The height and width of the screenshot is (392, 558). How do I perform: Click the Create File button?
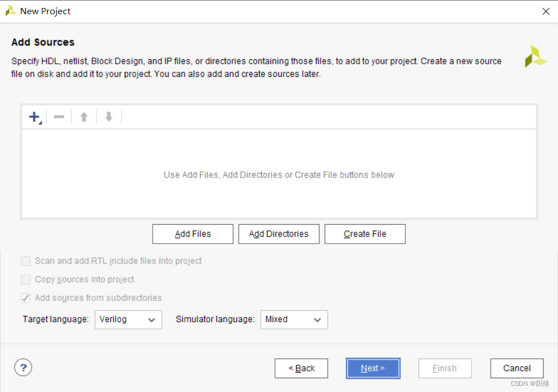click(x=365, y=234)
